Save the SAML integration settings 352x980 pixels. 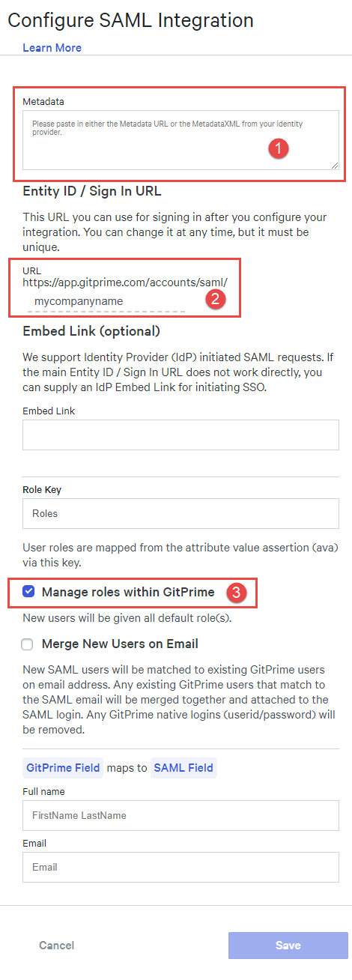click(288, 946)
